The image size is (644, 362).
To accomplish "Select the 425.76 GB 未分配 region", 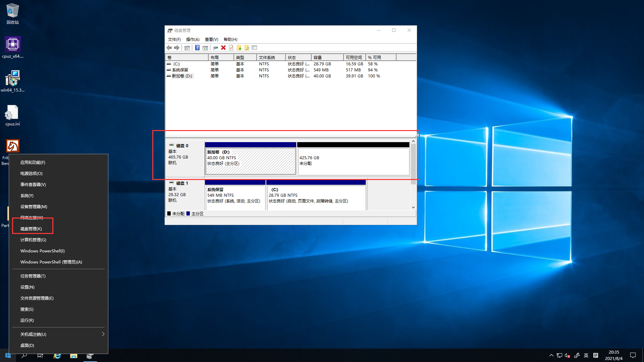I will point(353,159).
